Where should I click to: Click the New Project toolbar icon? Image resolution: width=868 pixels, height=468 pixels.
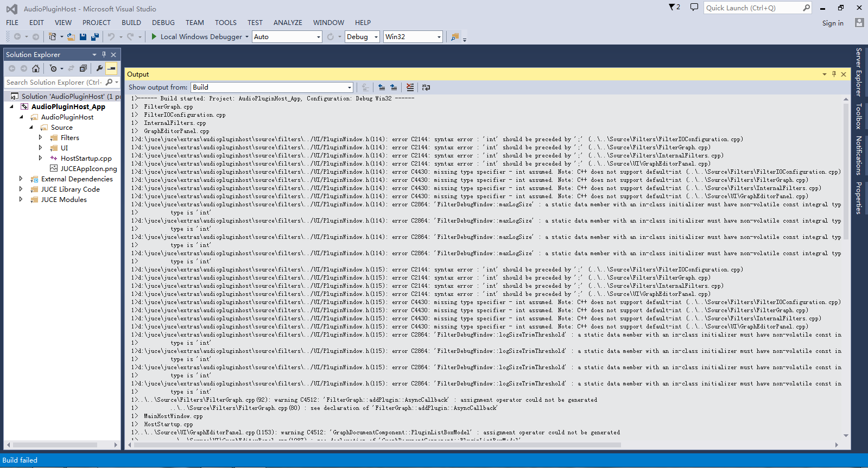pyautogui.click(x=52, y=36)
